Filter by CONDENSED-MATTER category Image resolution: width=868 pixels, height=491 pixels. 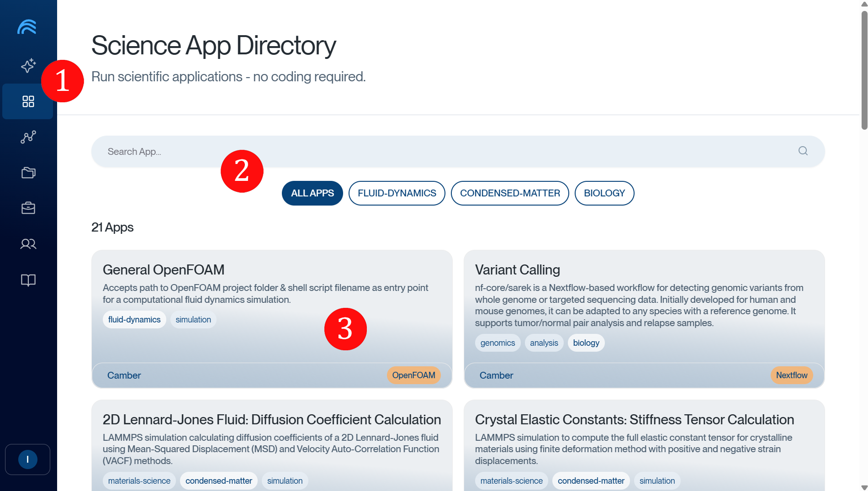[x=509, y=193]
